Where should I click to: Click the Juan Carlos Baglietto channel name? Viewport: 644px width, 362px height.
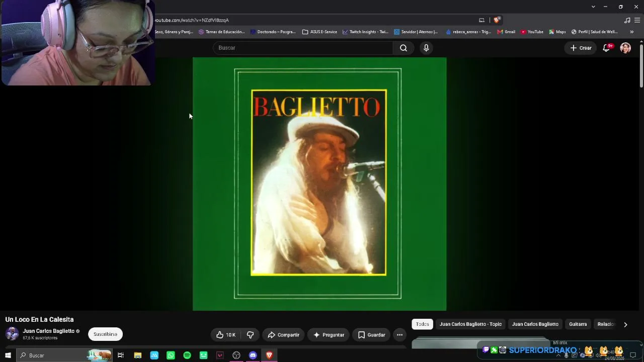click(48, 331)
